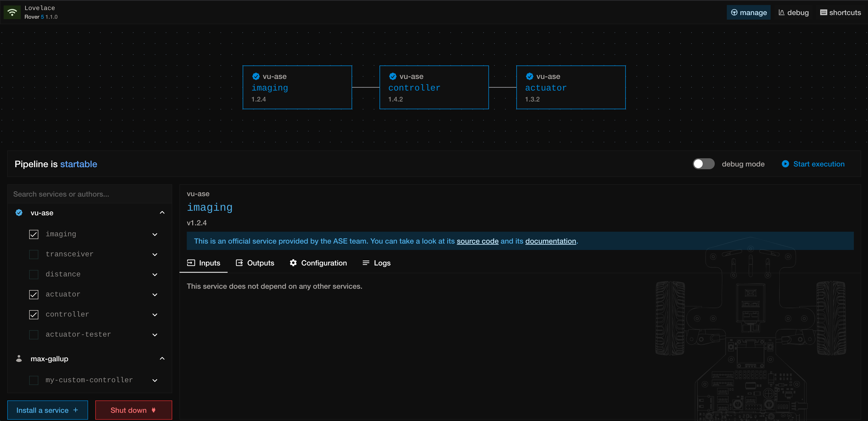Open the Logs tab for imaging

click(x=376, y=263)
